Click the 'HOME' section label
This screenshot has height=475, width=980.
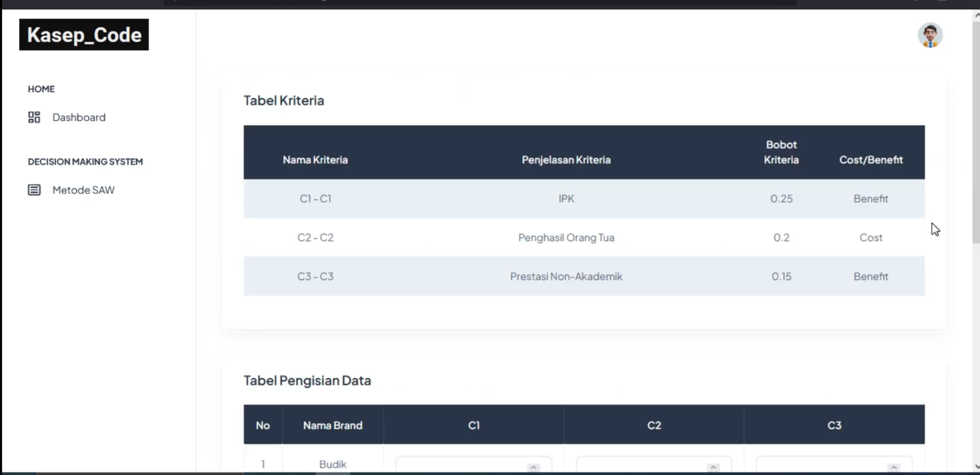[41, 89]
